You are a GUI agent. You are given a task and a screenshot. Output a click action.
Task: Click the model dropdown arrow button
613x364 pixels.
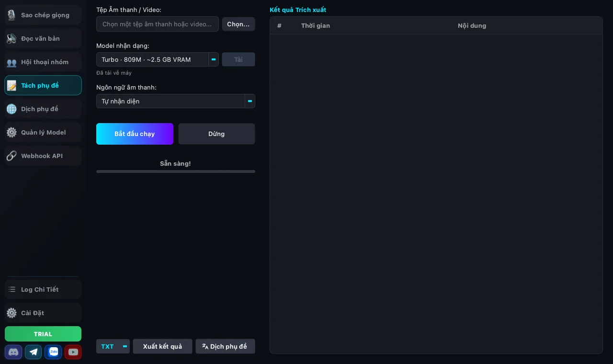point(214,59)
